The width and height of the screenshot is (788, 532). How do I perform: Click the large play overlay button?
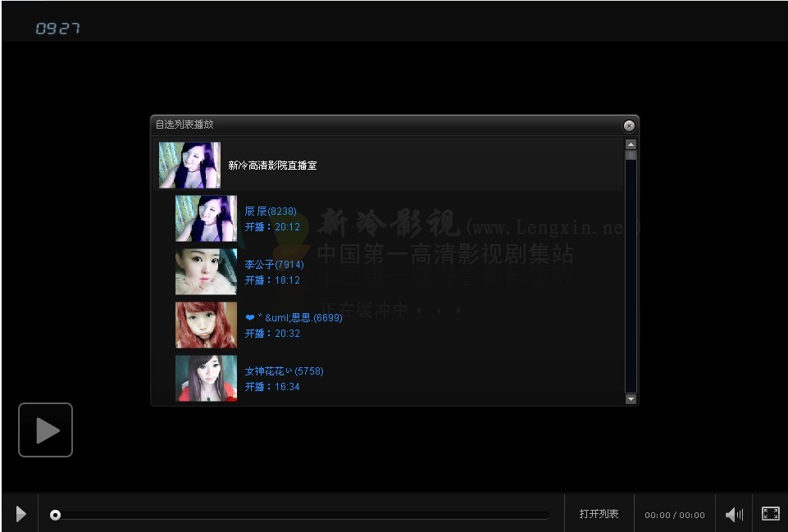tap(45, 430)
